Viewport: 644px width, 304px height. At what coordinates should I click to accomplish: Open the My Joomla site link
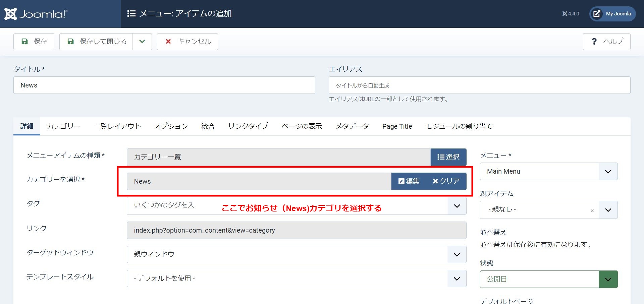pyautogui.click(x=612, y=14)
